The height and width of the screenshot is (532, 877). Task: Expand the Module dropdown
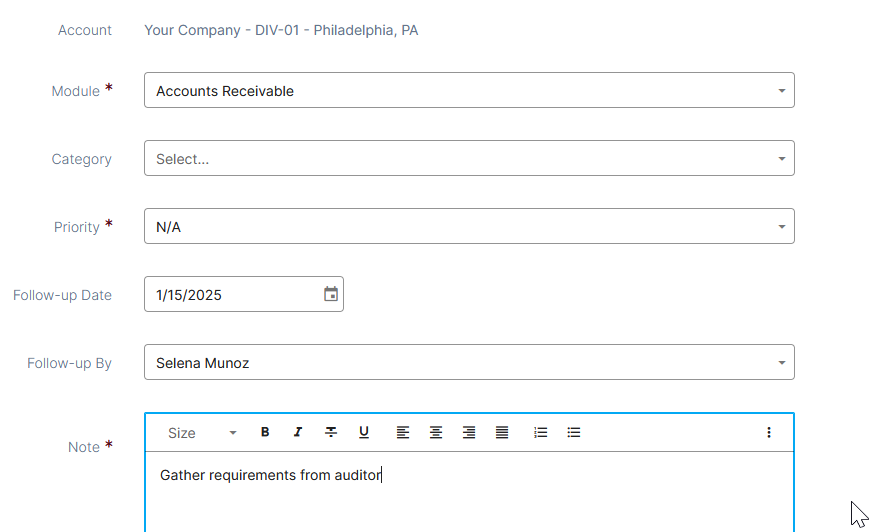click(469, 90)
